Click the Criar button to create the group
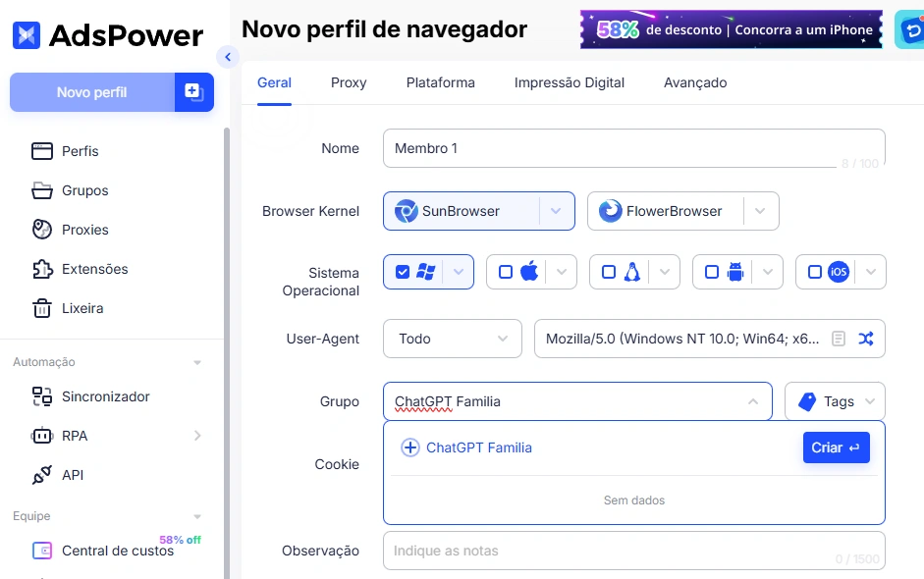This screenshot has height=579, width=924. tap(836, 447)
